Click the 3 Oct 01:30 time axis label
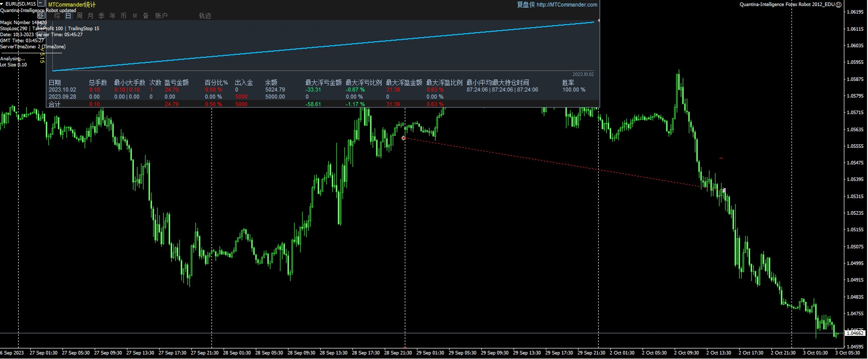 (x=815, y=353)
